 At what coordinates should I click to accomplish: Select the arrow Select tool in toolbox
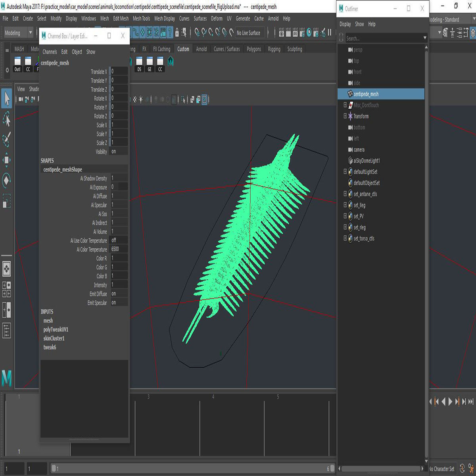(x=7, y=98)
